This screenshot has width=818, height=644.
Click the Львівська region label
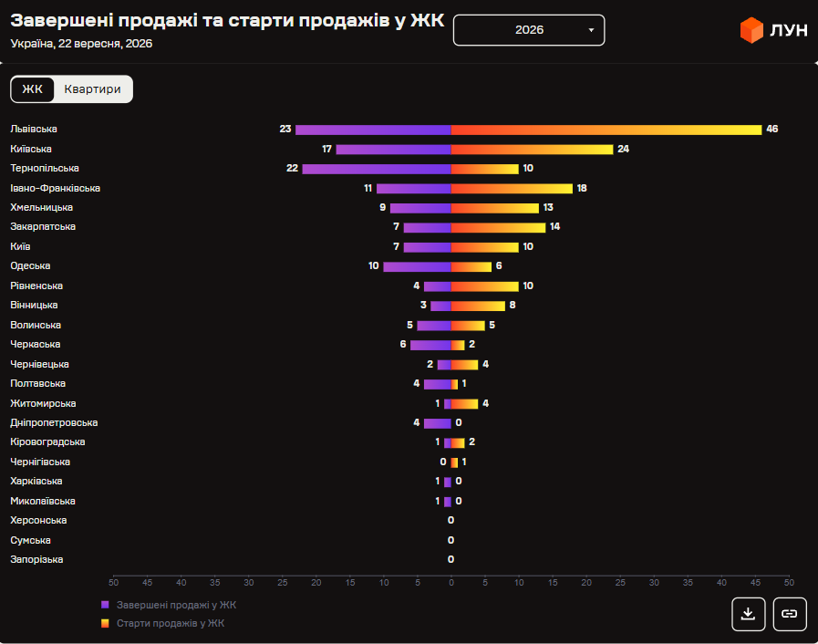(x=34, y=129)
